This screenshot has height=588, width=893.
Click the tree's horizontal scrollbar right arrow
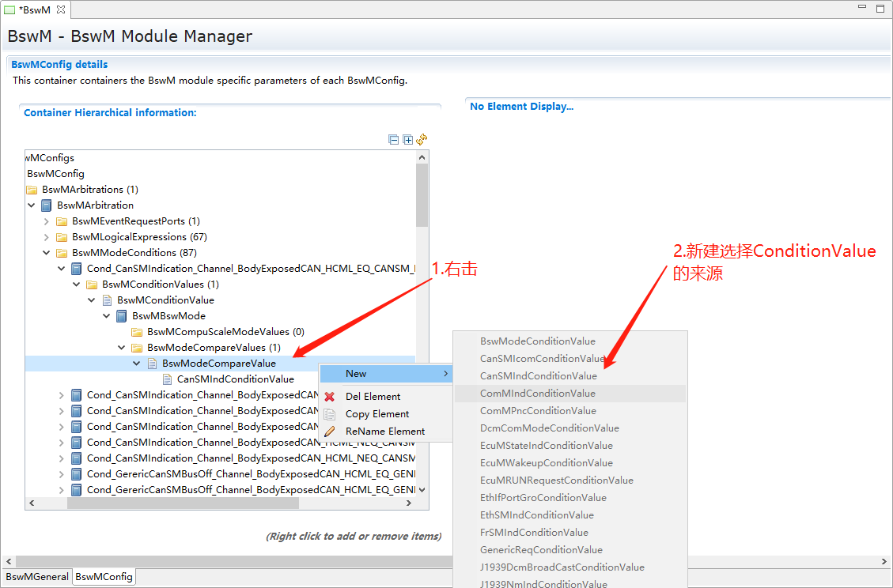(409, 503)
